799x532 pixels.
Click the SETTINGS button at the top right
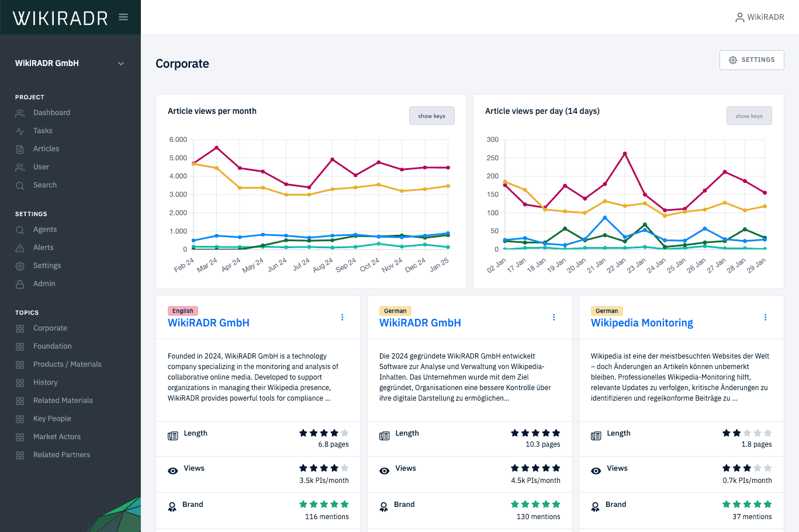point(752,60)
